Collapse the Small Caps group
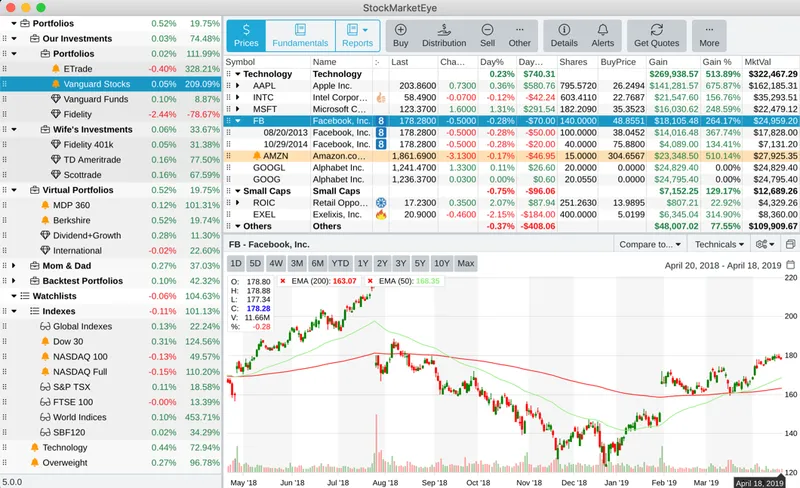 pyautogui.click(x=237, y=191)
